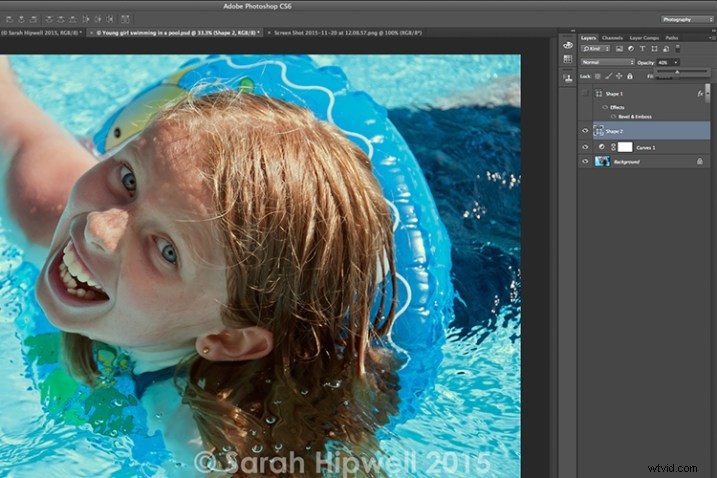The width and height of the screenshot is (717, 478).
Task: Toggle layer filtering switch on or off
Action: click(x=678, y=48)
